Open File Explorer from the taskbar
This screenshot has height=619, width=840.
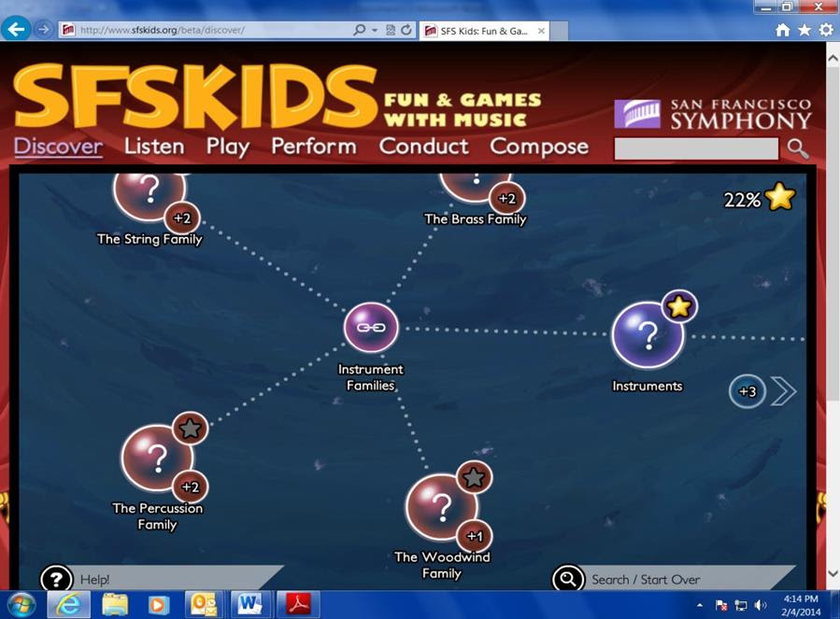(x=115, y=605)
